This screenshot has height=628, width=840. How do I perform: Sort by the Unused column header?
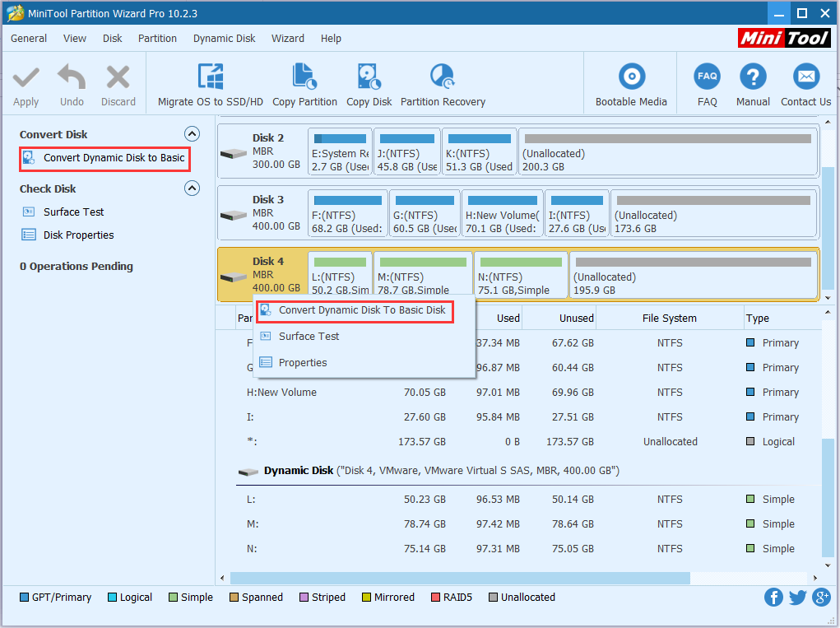[559, 318]
